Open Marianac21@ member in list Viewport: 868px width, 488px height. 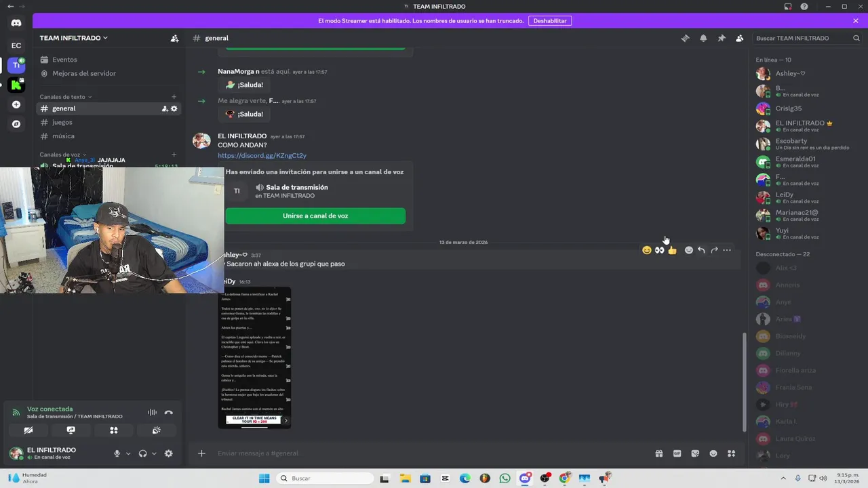807,216
